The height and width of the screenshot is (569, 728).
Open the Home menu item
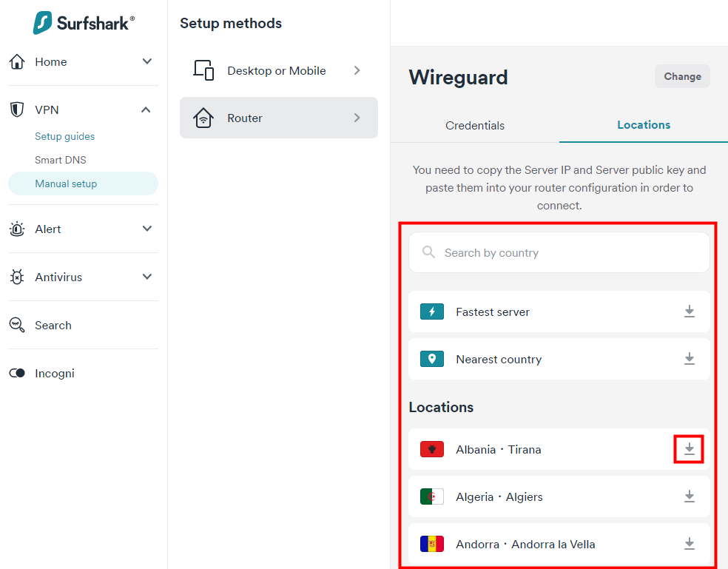click(x=50, y=61)
